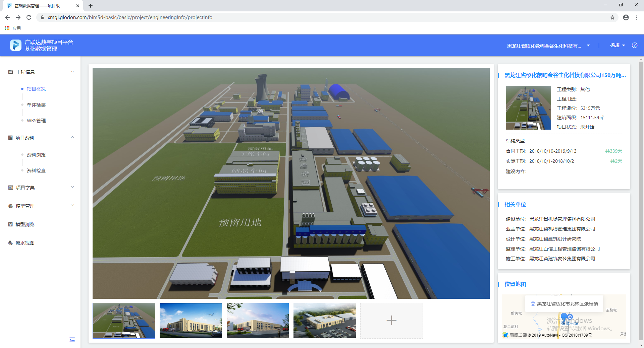Select 项目概况 menu item
The width and height of the screenshot is (644, 348).
tap(36, 89)
